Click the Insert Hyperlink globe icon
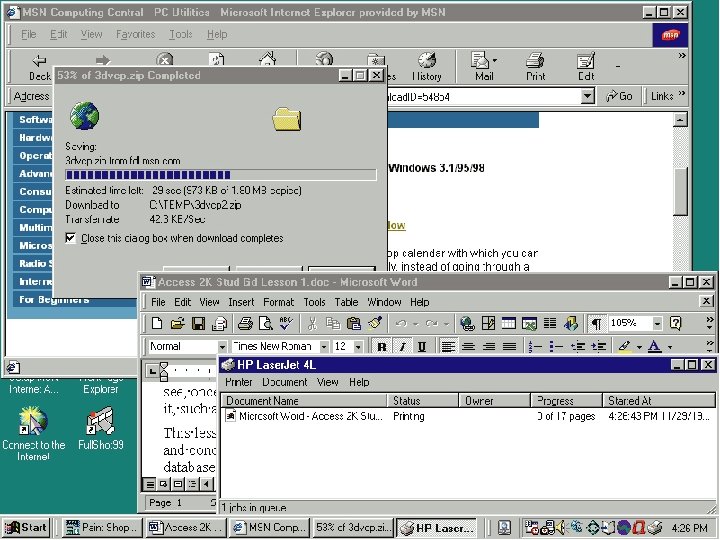Image resolution: width=720 pixels, height=540 pixels. (467, 324)
